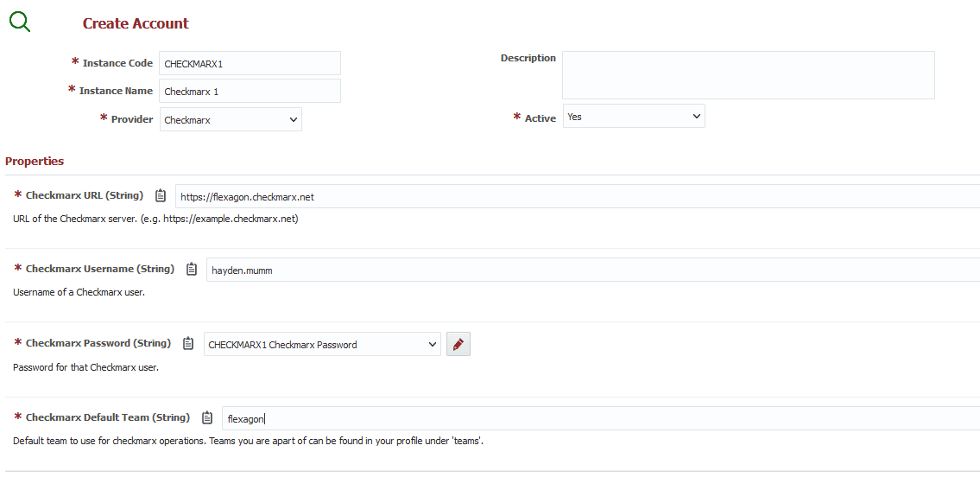The width and height of the screenshot is (980, 490).
Task: Click the 'URL of the Checkmarx server' help text
Action: click(155, 219)
